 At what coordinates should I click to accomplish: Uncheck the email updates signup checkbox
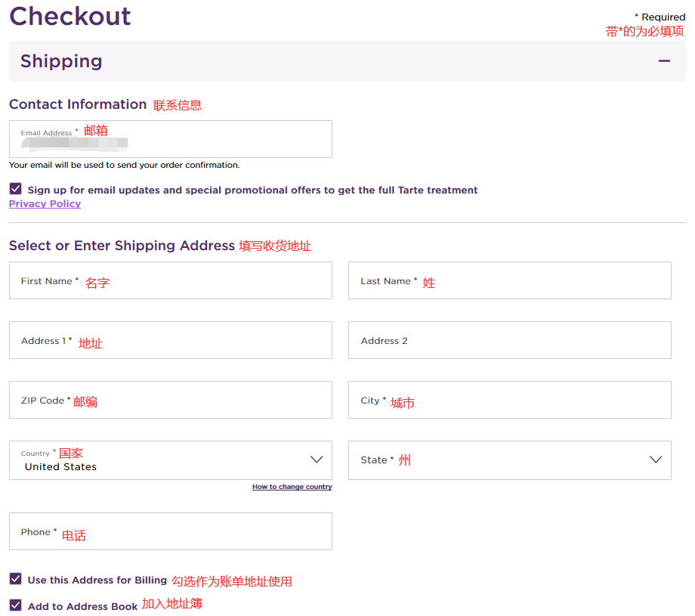16,190
